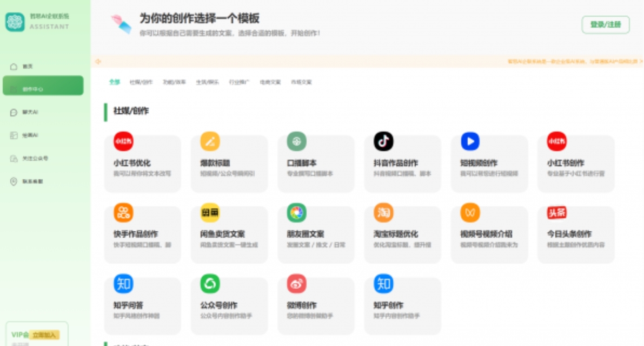
Task: Choose the 知乎问答 blue 知 icon
Action: pos(123,284)
